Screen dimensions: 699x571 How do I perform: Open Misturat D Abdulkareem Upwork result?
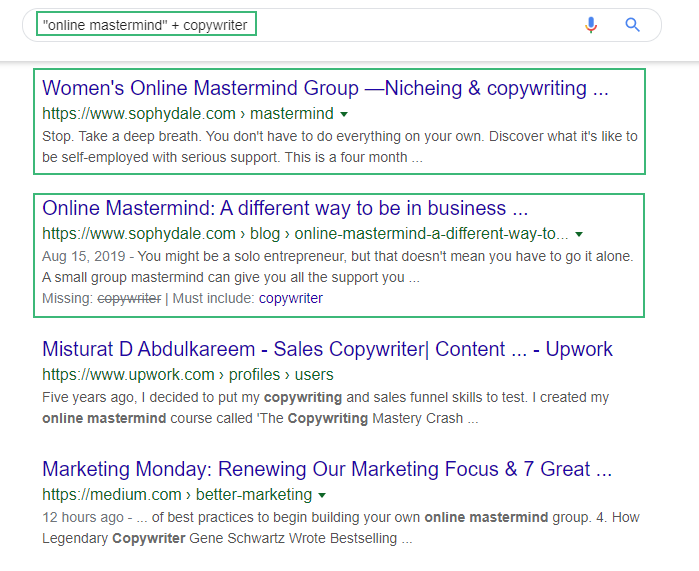tap(327, 349)
